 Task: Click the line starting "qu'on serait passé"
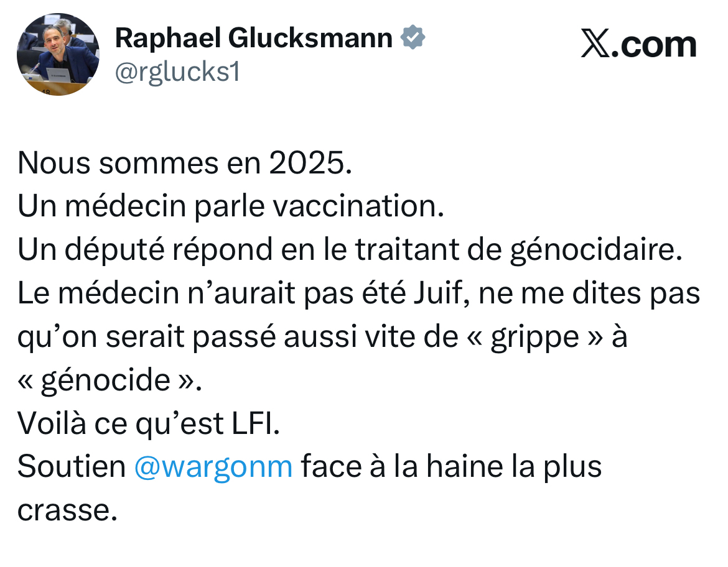[322, 337]
